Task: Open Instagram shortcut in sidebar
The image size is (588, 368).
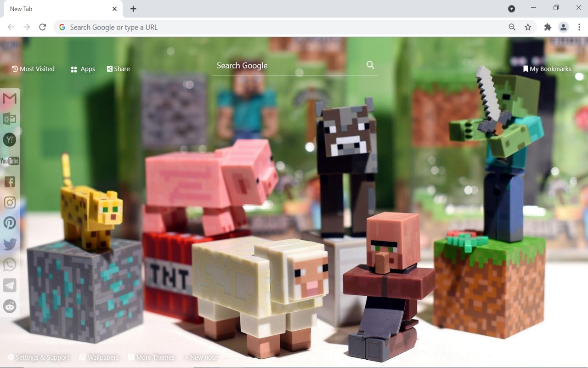Action: pyautogui.click(x=10, y=202)
